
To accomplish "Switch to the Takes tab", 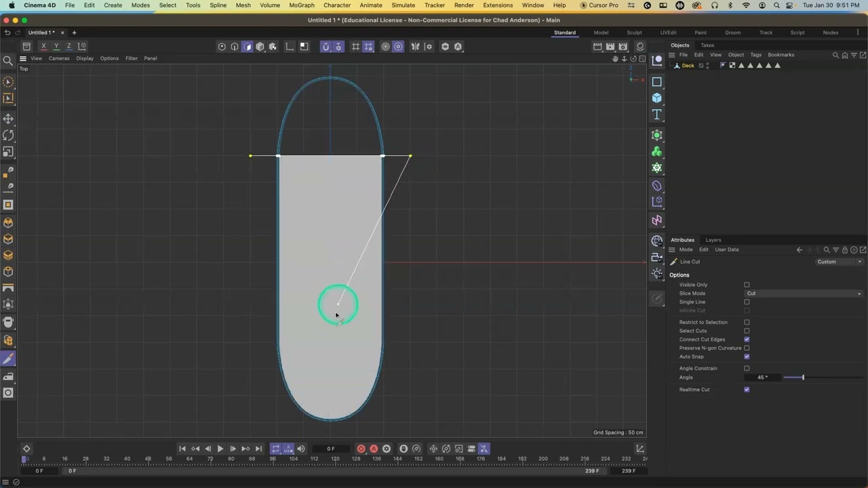I will pyautogui.click(x=707, y=45).
